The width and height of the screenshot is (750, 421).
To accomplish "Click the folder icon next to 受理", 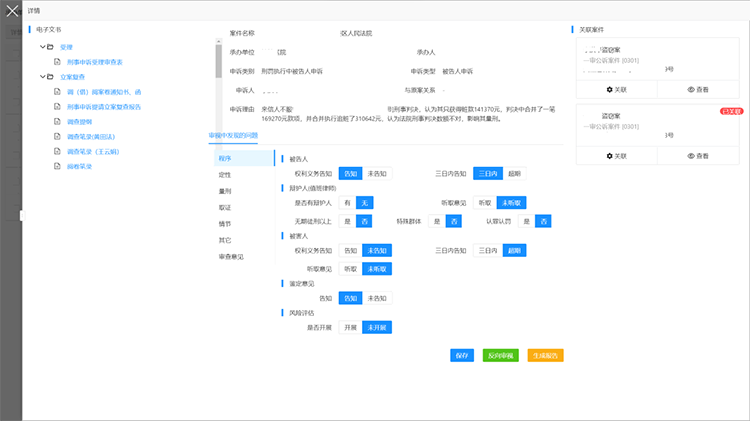I will click(x=51, y=47).
